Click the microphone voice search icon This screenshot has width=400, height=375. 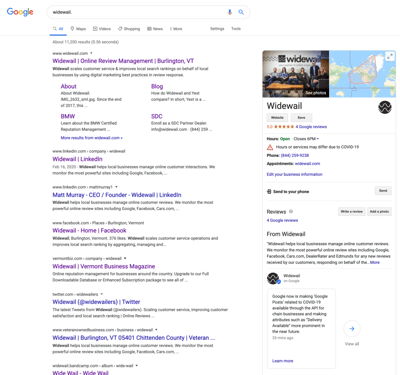coord(229,12)
